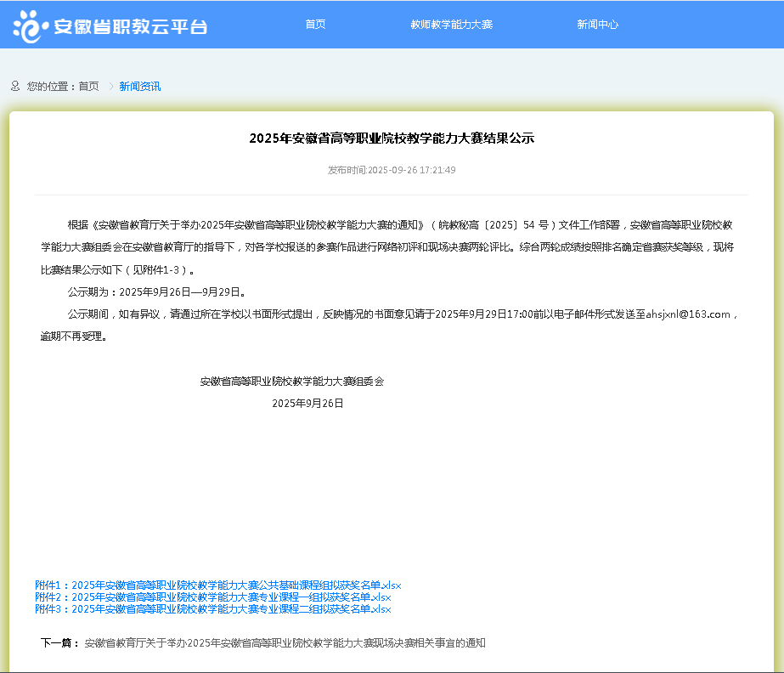Click the location pin icon in breadcrumb
784x673 pixels.
click(x=15, y=86)
